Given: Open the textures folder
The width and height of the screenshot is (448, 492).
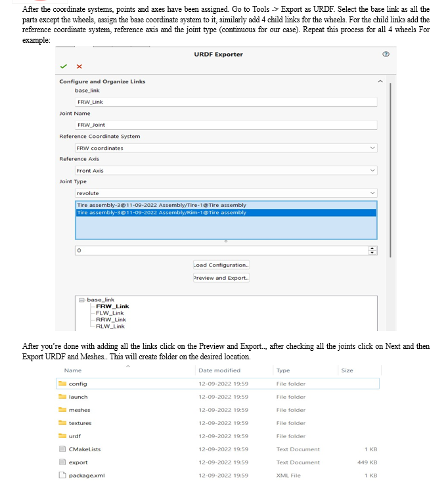Looking at the screenshot, I should click(79, 423).
